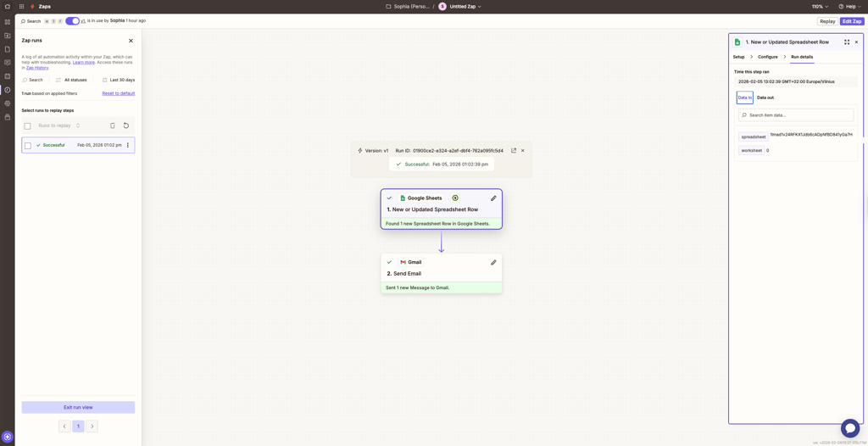Check the select all runs checkbox
Image resolution: width=868 pixels, height=446 pixels.
coord(28,125)
